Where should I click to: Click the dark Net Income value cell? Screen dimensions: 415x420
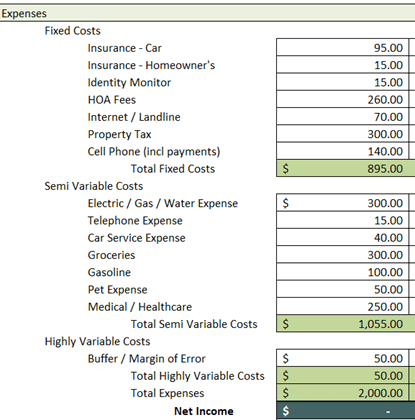click(x=346, y=411)
